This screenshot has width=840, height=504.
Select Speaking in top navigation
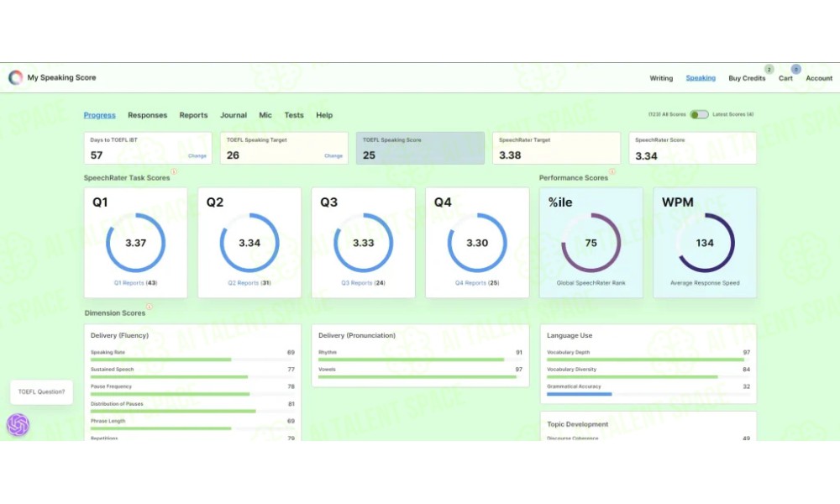(701, 78)
